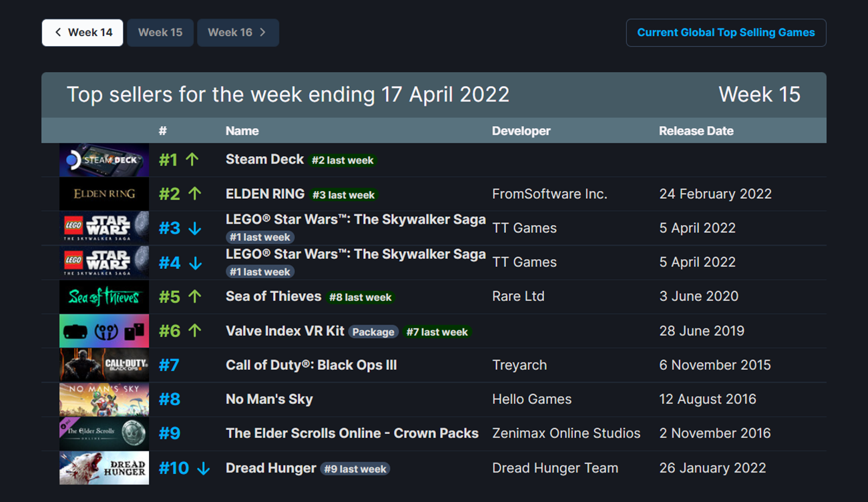Screen dimensions: 868x502
Task: Click the ELDEN RING title link
Action: point(265,194)
